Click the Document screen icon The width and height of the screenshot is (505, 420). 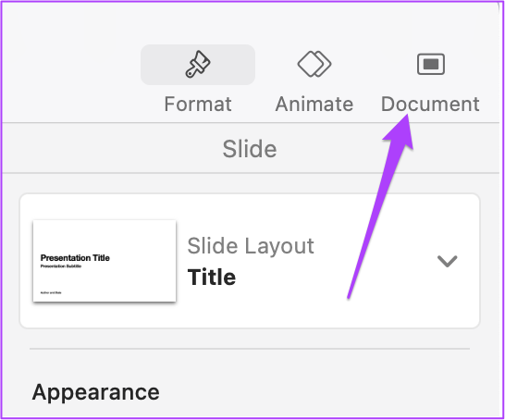[431, 64]
